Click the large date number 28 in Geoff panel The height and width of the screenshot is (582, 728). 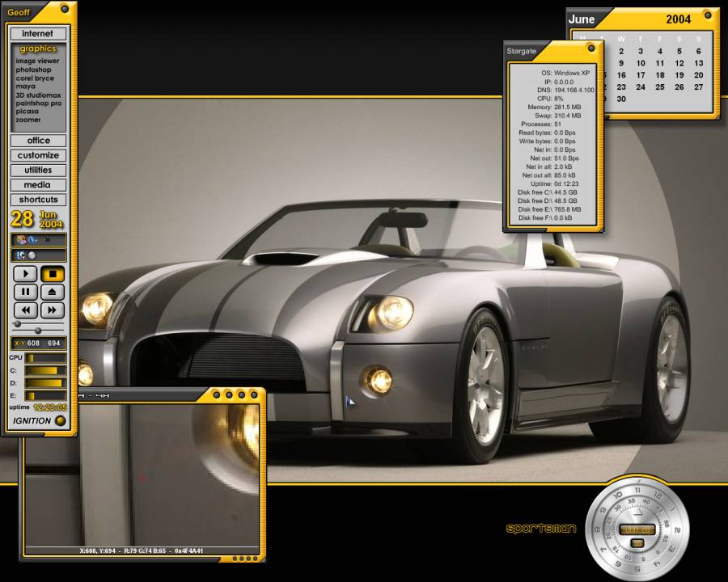(x=22, y=219)
